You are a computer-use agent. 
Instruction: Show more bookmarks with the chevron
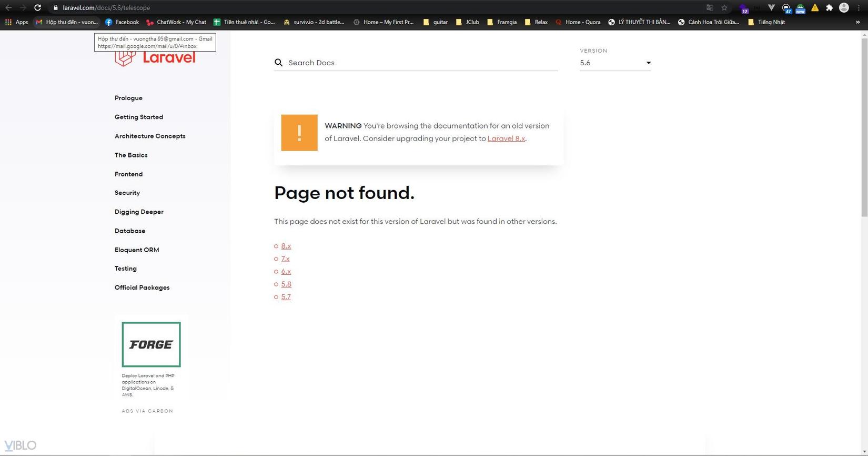point(858,22)
